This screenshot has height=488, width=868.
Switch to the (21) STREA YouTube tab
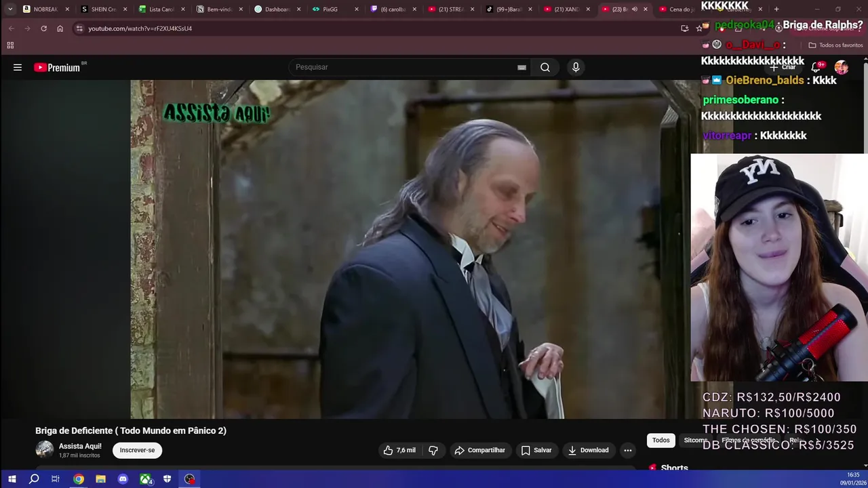[x=450, y=9]
